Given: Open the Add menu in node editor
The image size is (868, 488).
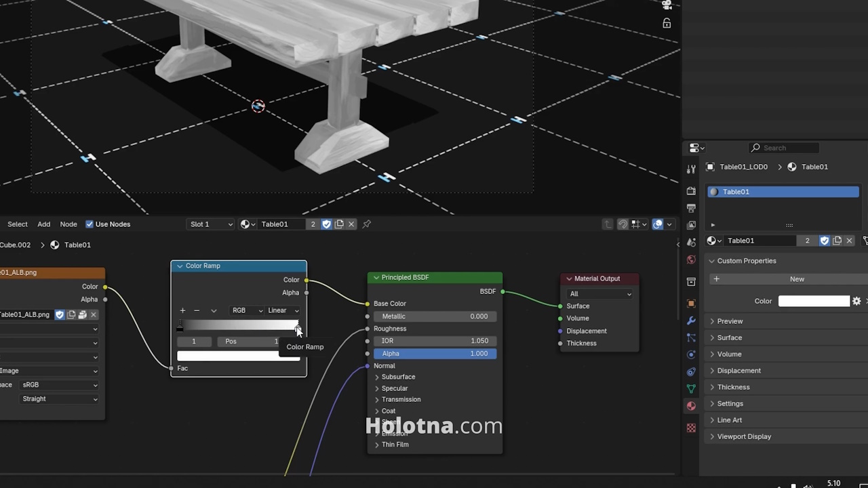Looking at the screenshot, I should point(44,224).
